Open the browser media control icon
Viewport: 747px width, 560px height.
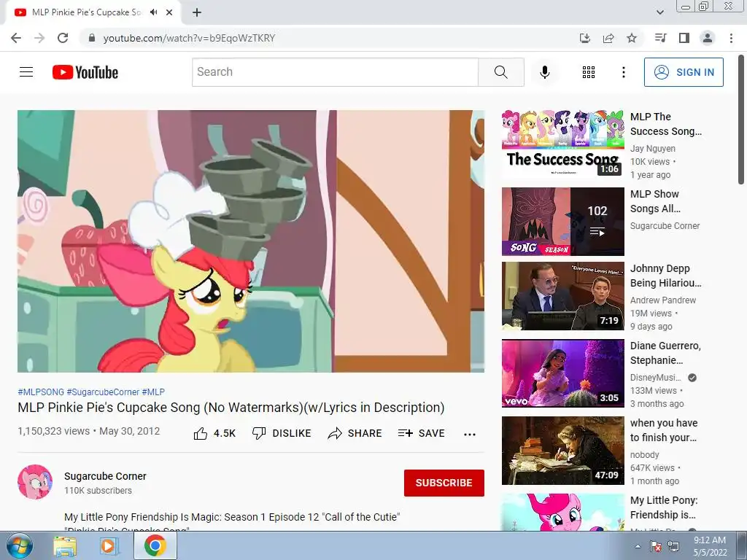(660, 38)
